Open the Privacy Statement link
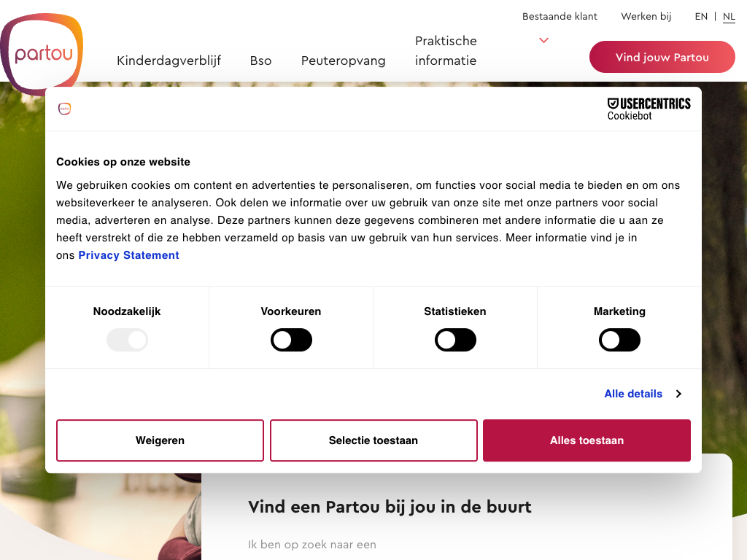Viewport: 747px width, 560px height. [x=128, y=255]
